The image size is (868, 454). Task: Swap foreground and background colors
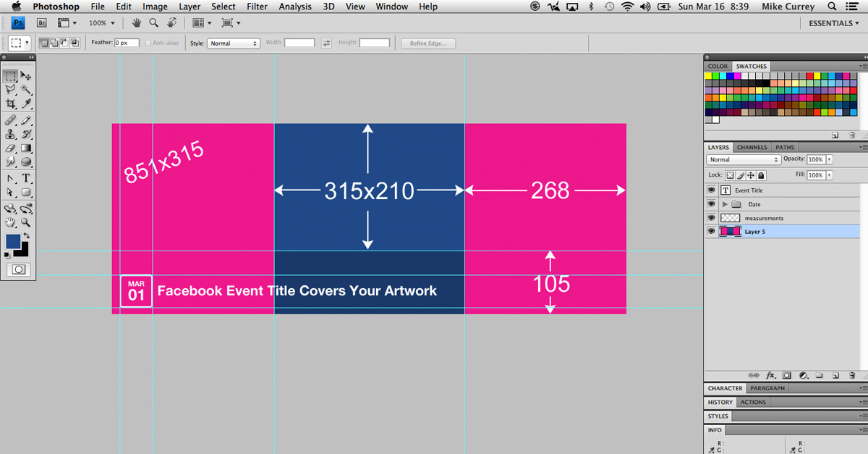tap(27, 236)
